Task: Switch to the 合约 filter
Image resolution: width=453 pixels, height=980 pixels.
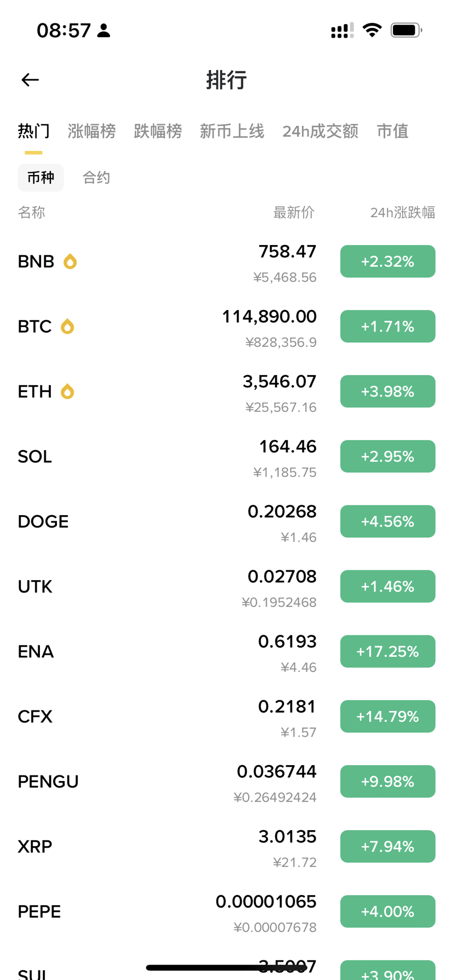Action: [96, 178]
